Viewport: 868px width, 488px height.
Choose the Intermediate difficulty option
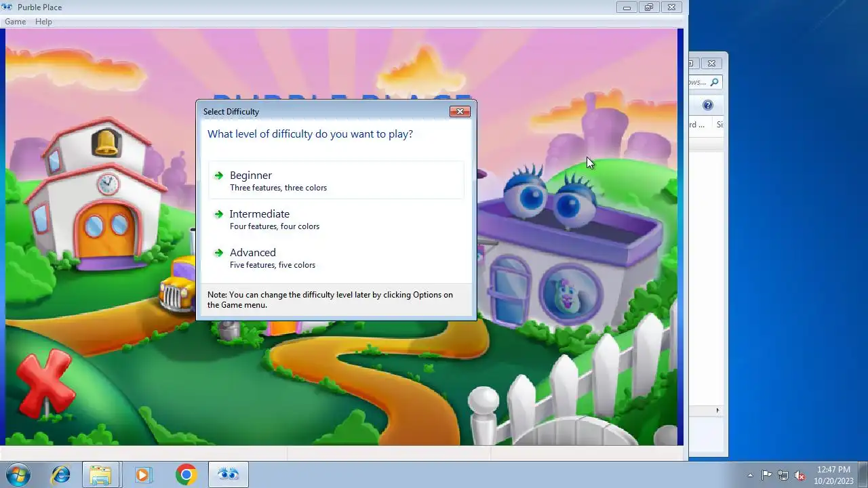[x=336, y=219]
